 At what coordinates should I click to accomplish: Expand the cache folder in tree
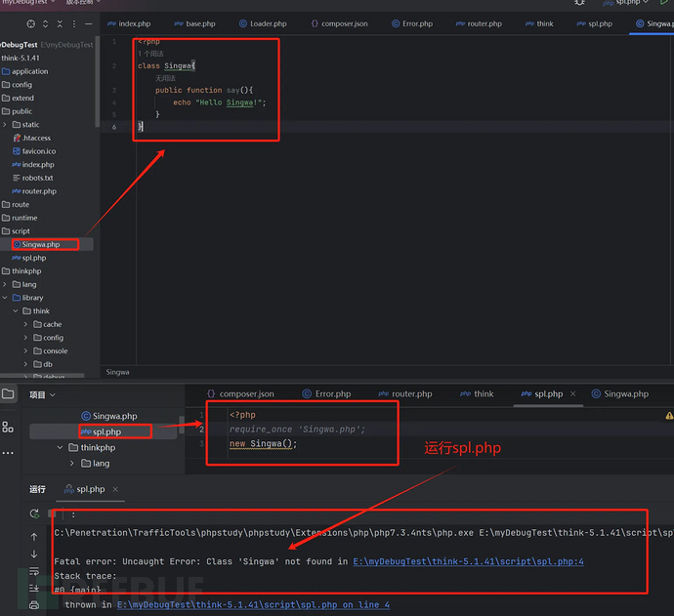click(x=25, y=324)
